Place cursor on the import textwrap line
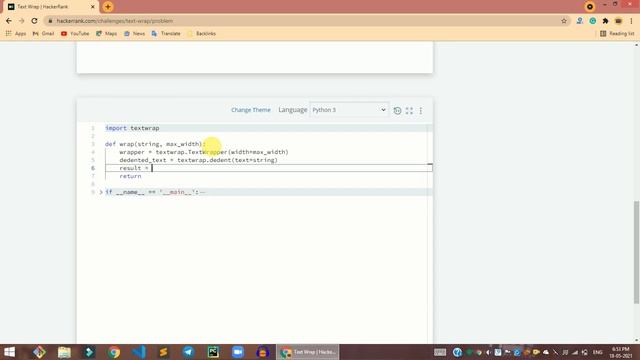The height and width of the screenshot is (360, 640). point(132,128)
